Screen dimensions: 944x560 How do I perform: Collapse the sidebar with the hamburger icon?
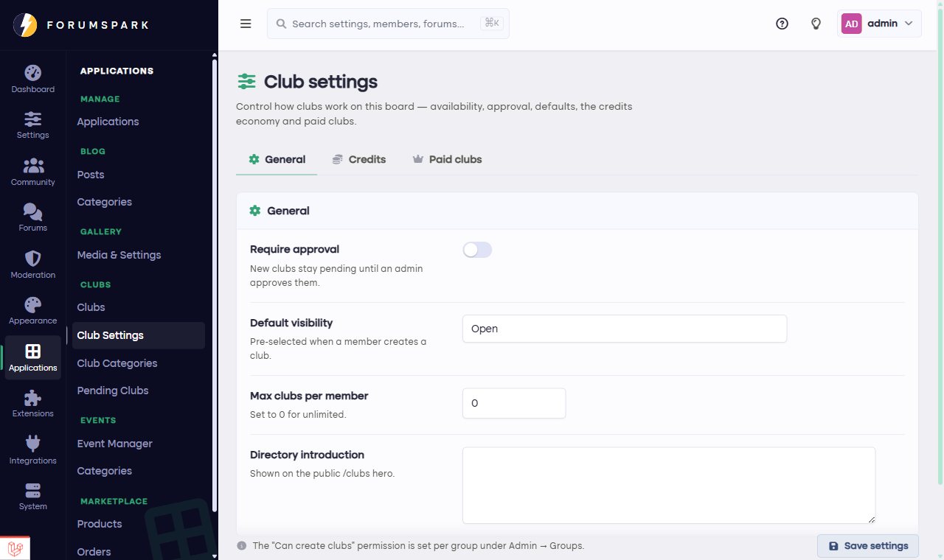(x=246, y=24)
